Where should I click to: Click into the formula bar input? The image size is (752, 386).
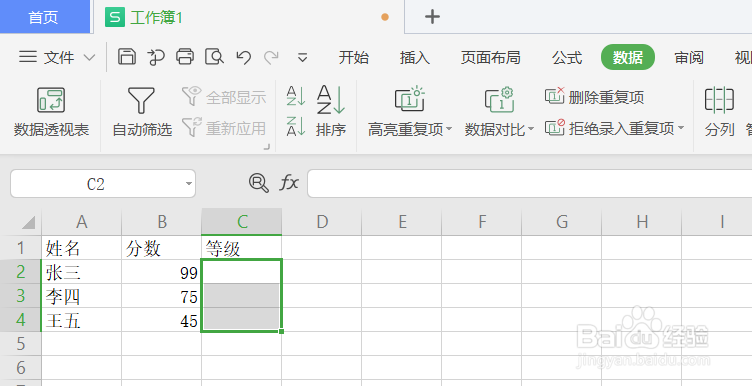coord(529,183)
